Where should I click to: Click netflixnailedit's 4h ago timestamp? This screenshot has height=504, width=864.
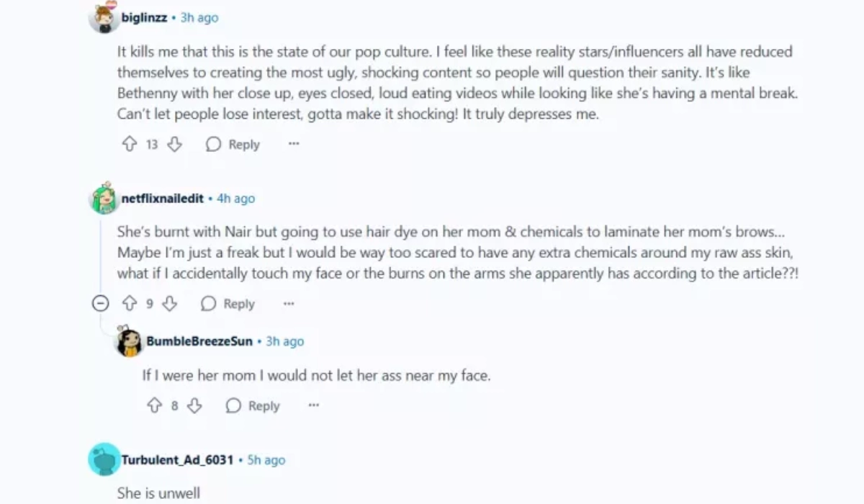click(x=235, y=199)
